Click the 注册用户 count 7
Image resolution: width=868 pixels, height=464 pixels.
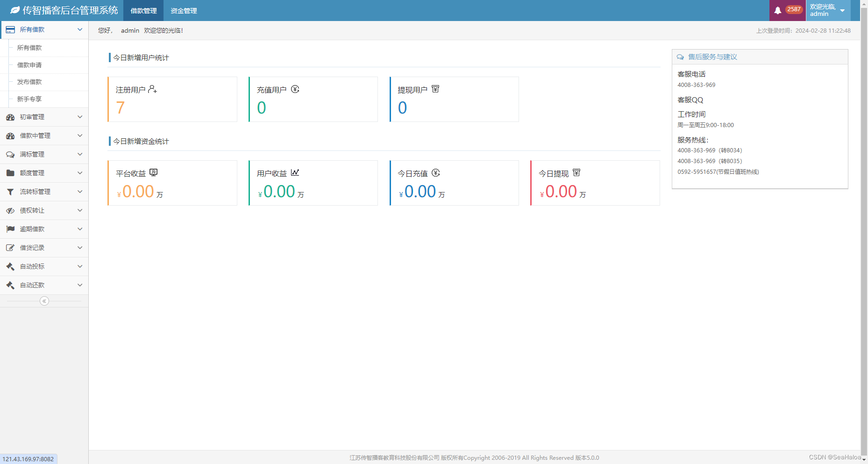tap(120, 108)
